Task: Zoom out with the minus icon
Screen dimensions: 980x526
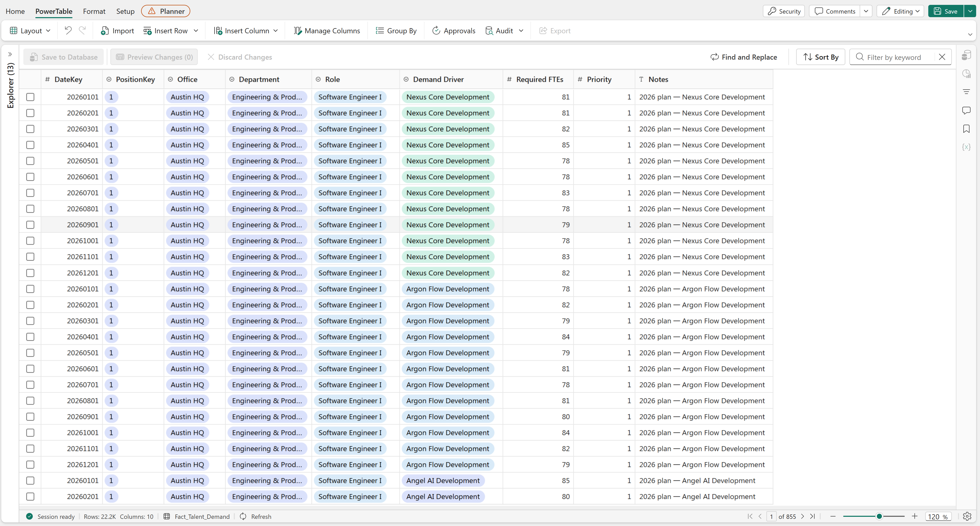Action: pos(833,516)
